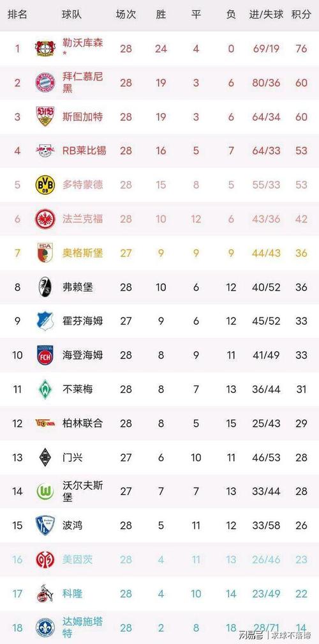This screenshot has width=319, height=644.
Task: Click the yellow BVB 09 Dortmund logo
Action: [x=45, y=185]
